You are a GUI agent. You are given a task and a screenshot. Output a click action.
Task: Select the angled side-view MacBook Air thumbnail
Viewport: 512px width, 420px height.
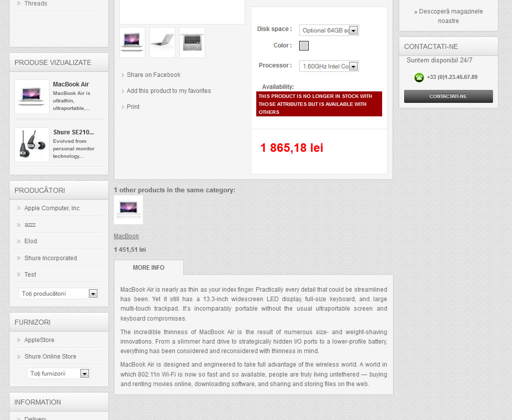pos(162,42)
